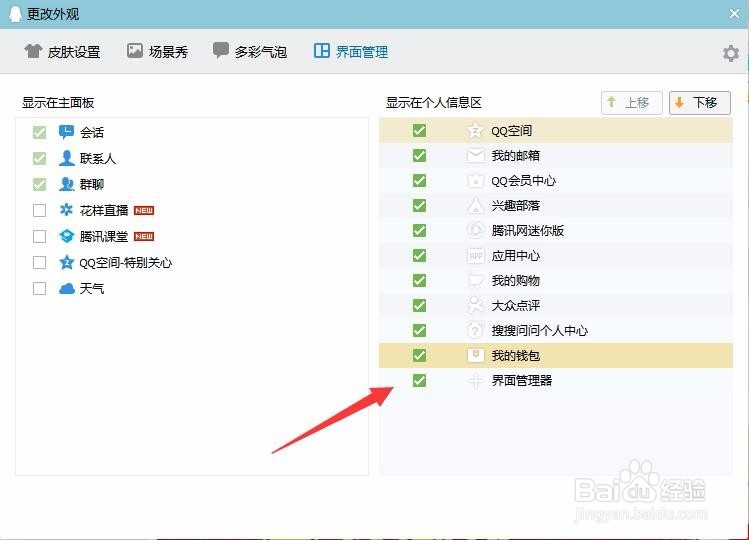Viewport: 749px width, 540px height.
Task: Toggle the 联系人 checkbox
Action: coord(40,158)
